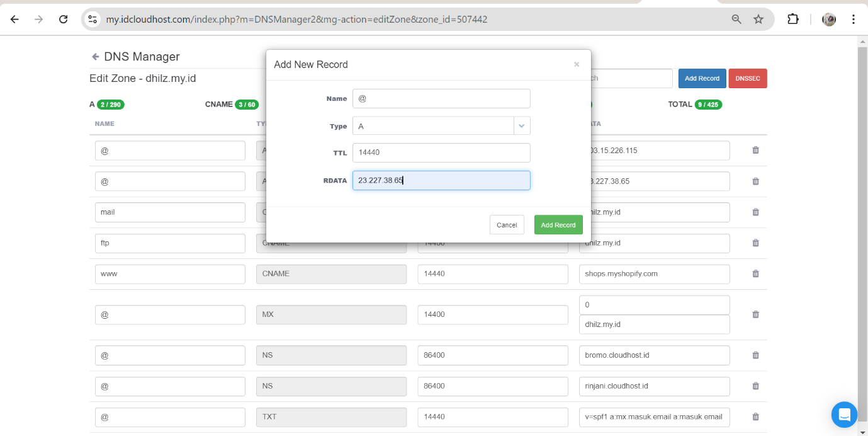Screen dimensions: 868x436
Task: Cancel adding the new record
Action: pos(507,225)
